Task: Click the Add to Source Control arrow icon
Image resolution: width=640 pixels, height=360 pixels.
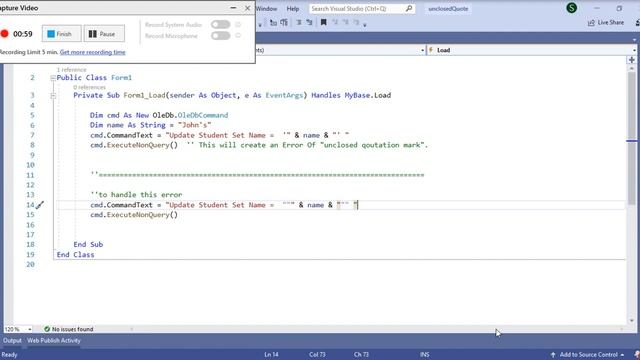Action: coord(553,355)
